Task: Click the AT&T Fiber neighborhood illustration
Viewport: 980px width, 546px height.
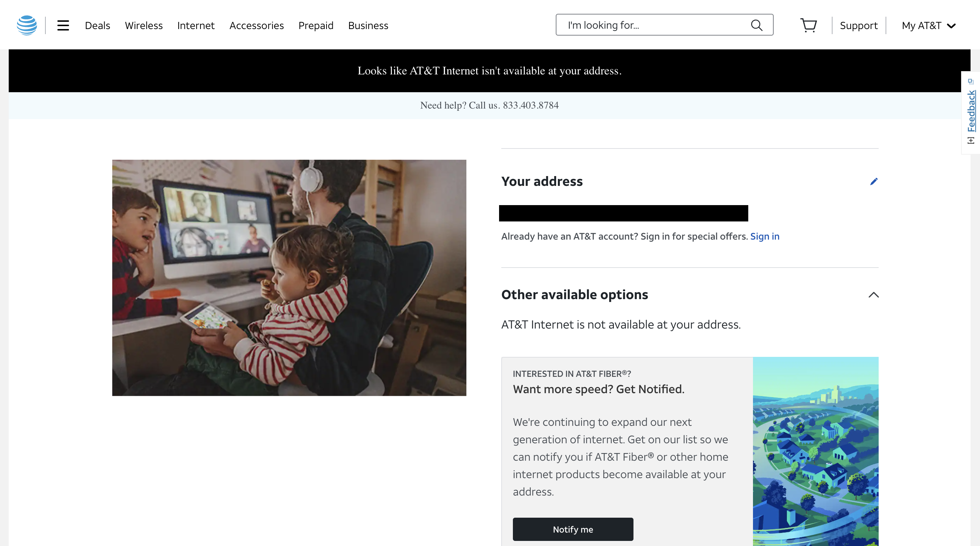Action: tap(816, 451)
